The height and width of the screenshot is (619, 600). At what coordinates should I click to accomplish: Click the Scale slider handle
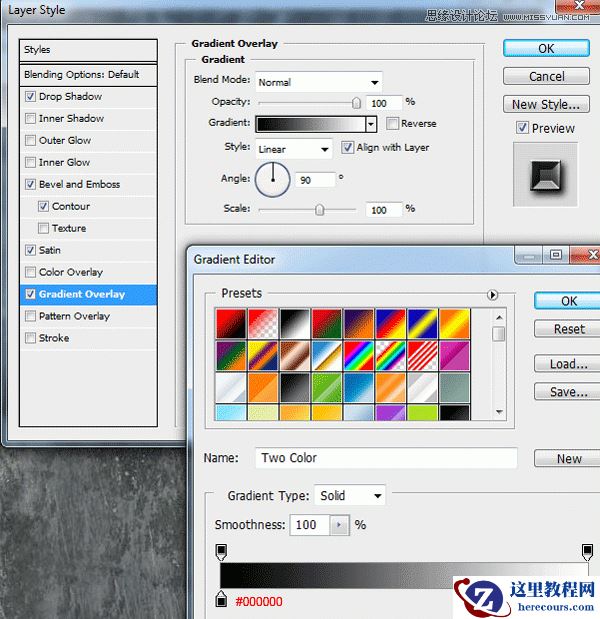click(x=319, y=210)
